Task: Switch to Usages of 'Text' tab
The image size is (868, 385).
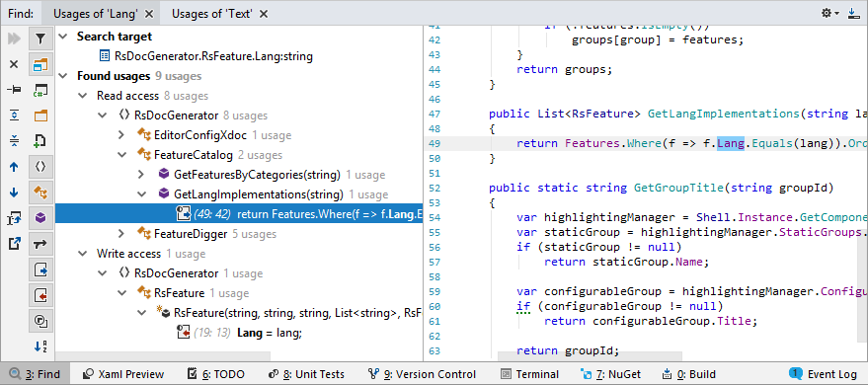Action: click(212, 13)
